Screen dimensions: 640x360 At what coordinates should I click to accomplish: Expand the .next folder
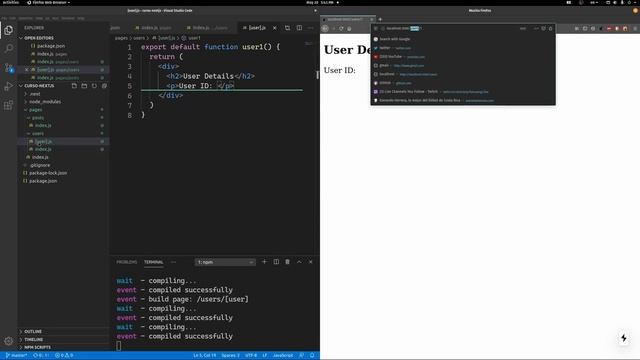[x=35, y=94]
